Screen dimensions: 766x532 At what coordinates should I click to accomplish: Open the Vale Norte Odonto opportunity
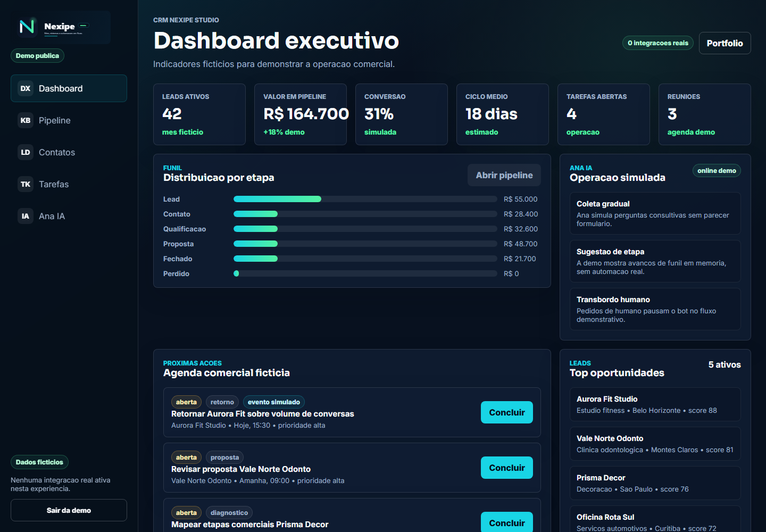pos(655,444)
